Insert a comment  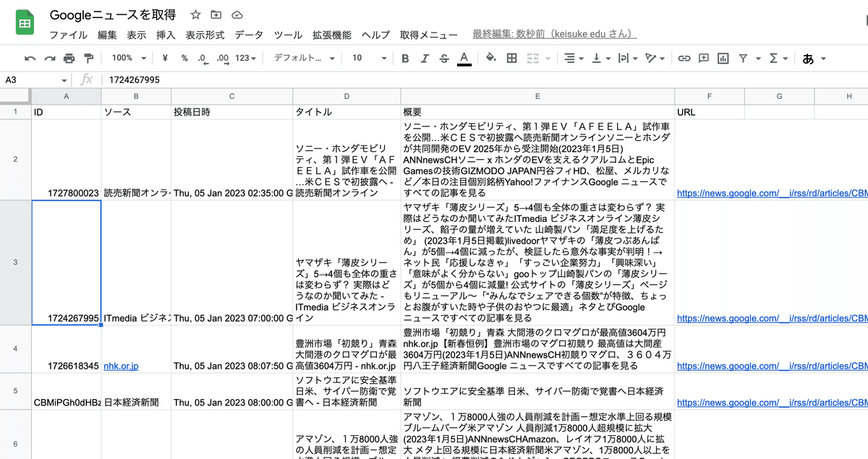[x=703, y=59]
